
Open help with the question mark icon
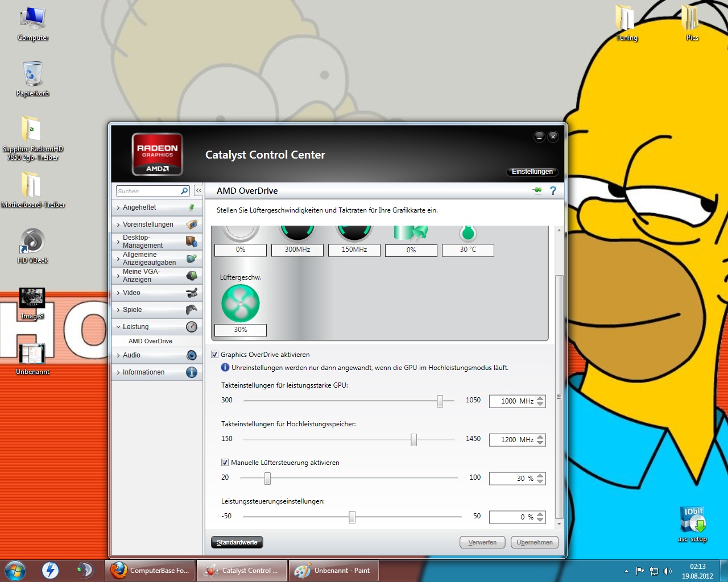553,191
